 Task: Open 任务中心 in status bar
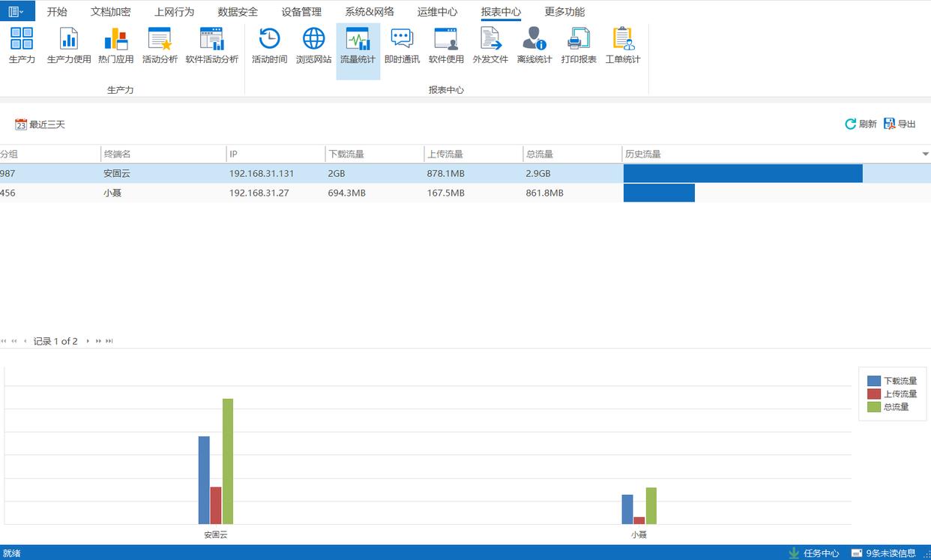pos(814,553)
